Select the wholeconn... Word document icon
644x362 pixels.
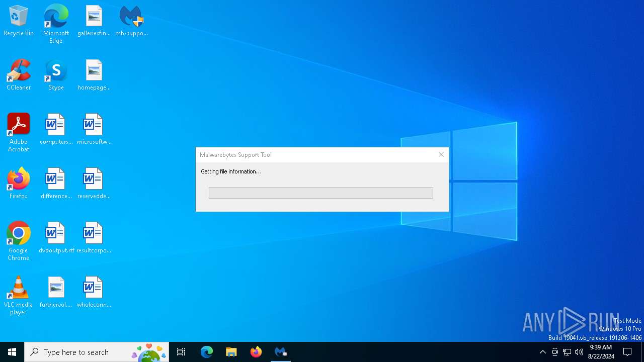tap(94, 293)
